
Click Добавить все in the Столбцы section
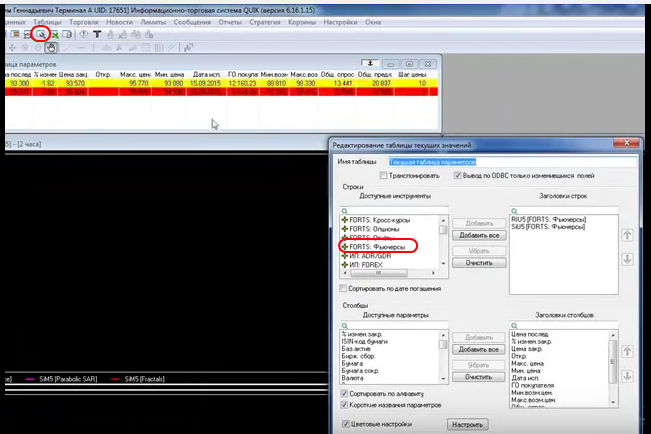click(x=479, y=350)
